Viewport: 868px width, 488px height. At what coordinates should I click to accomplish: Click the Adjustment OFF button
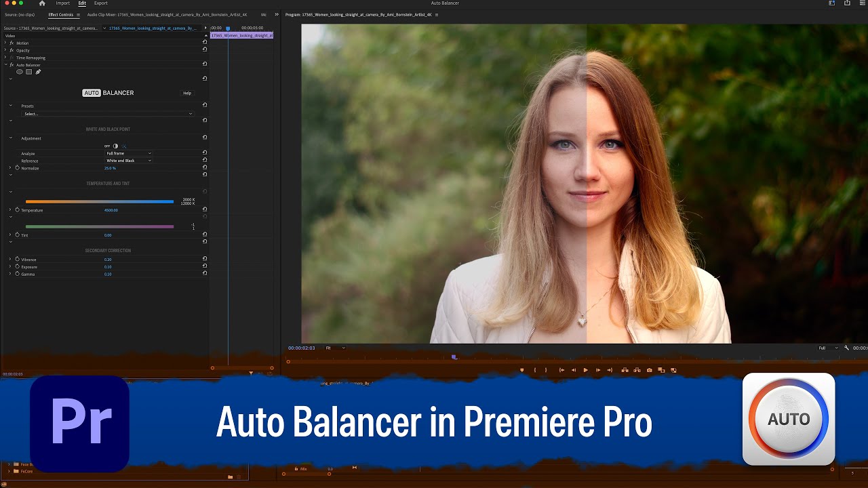tap(107, 146)
